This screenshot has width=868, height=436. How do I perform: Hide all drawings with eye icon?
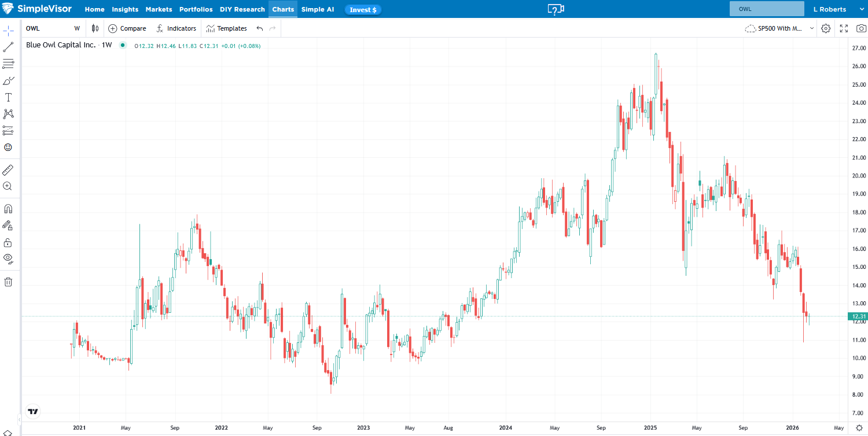[x=8, y=258]
